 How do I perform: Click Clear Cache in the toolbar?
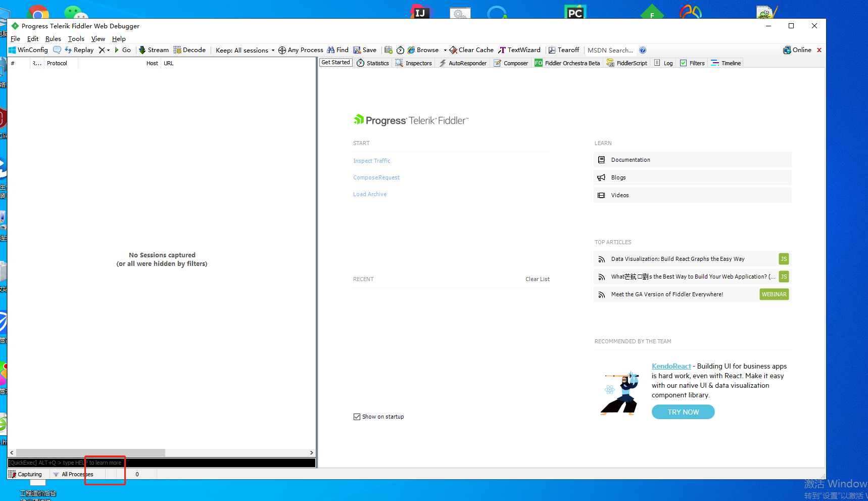[471, 50]
